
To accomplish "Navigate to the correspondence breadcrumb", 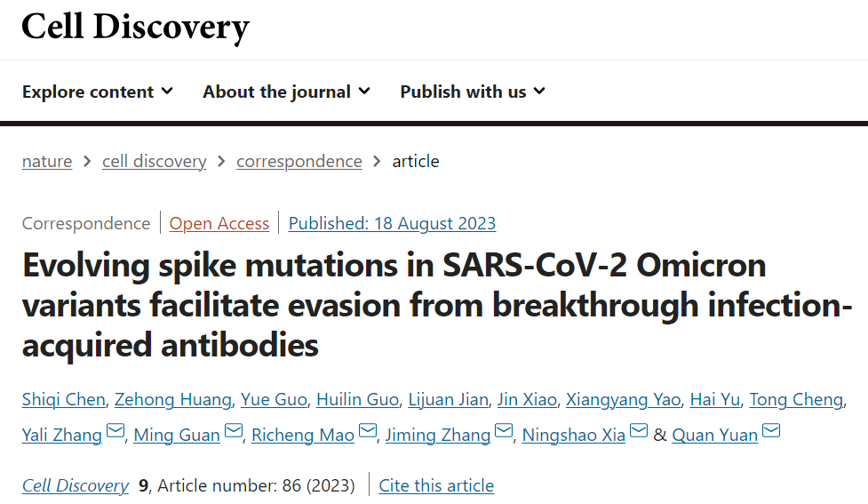I will point(299,161).
